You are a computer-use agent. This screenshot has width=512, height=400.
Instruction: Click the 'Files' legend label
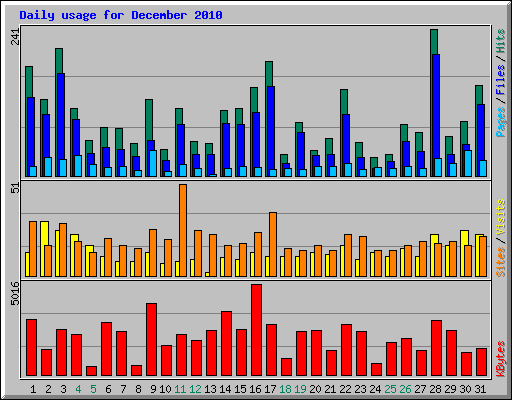tap(500, 80)
